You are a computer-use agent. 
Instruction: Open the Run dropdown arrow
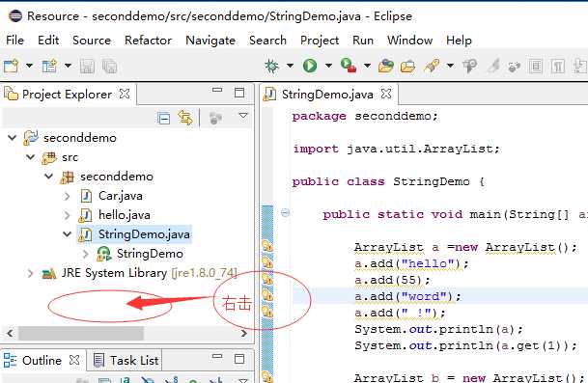coord(328,66)
